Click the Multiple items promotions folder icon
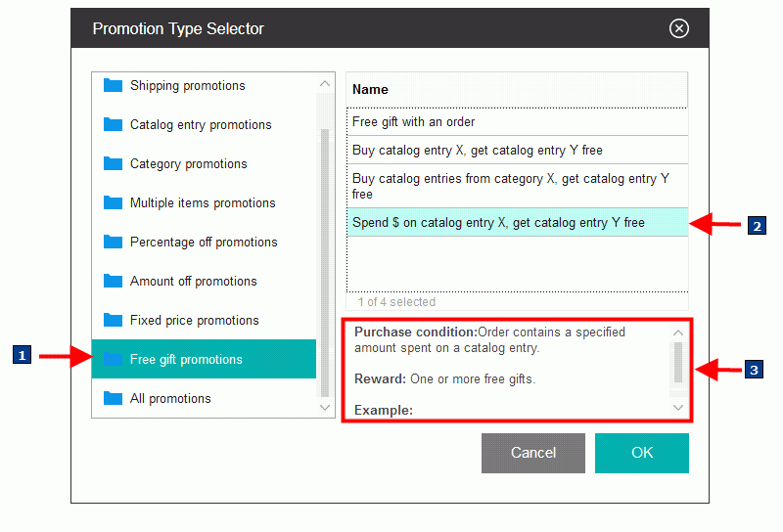The width and height of the screenshot is (783, 532). pyautogui.click(x=113, y=202)
